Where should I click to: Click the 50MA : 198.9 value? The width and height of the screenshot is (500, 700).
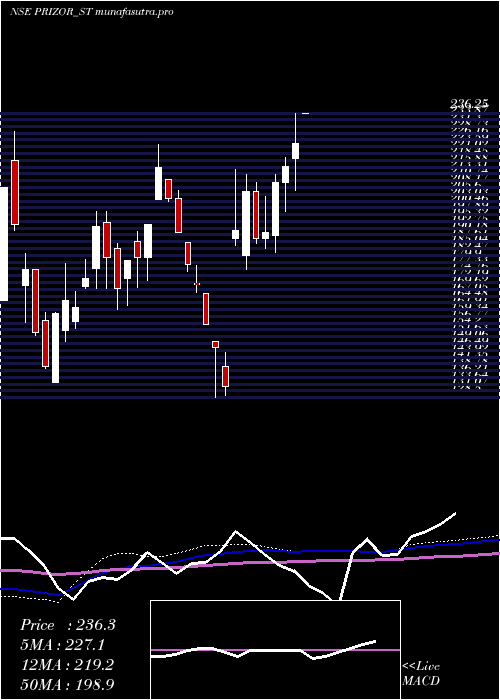[x=68, y=685]
